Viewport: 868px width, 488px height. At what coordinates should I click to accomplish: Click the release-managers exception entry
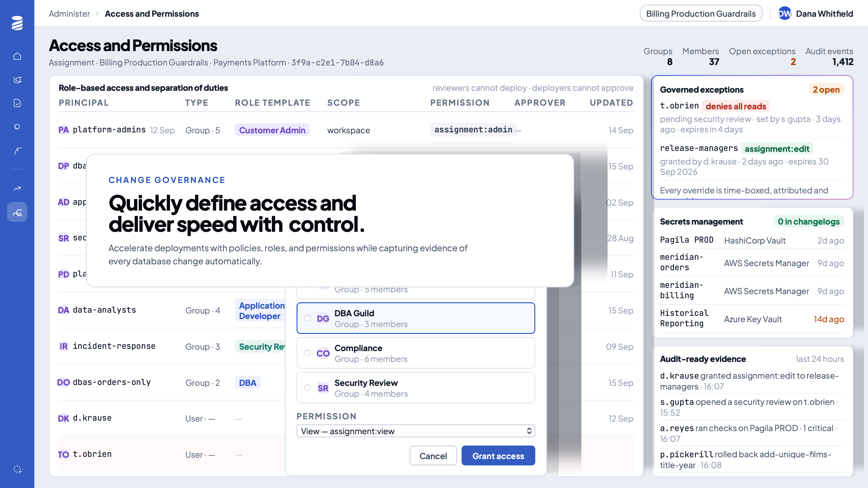[x=752, y=160]
